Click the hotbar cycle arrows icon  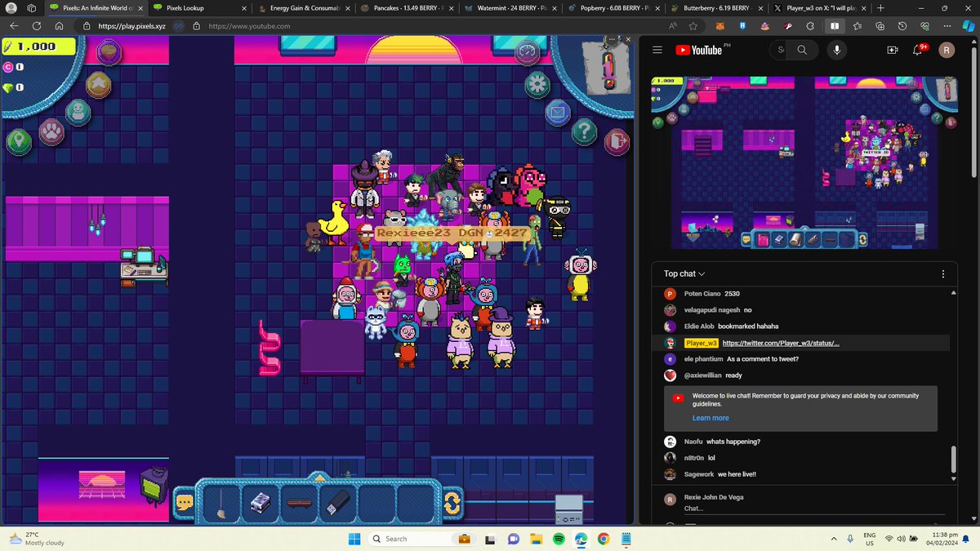[452, 504]
